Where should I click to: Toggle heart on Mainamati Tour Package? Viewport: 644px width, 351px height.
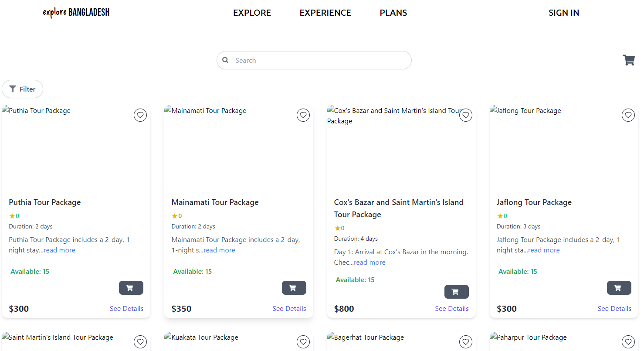pos(303,115)
